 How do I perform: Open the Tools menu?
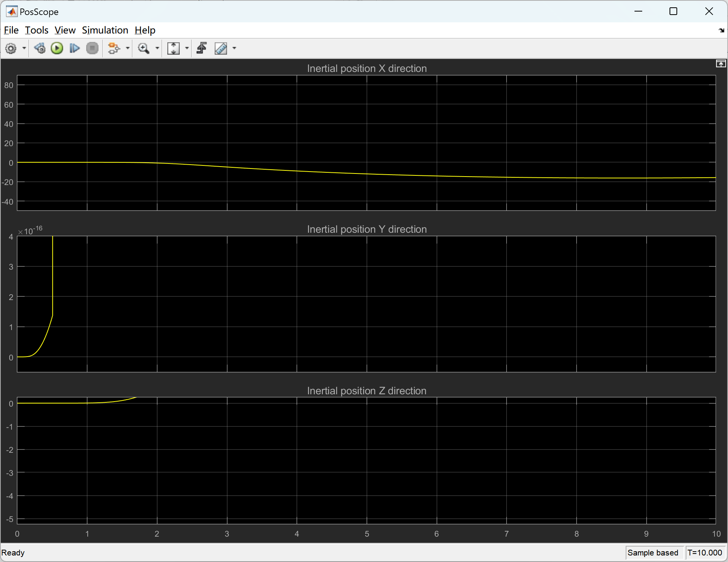coord(37,30)
